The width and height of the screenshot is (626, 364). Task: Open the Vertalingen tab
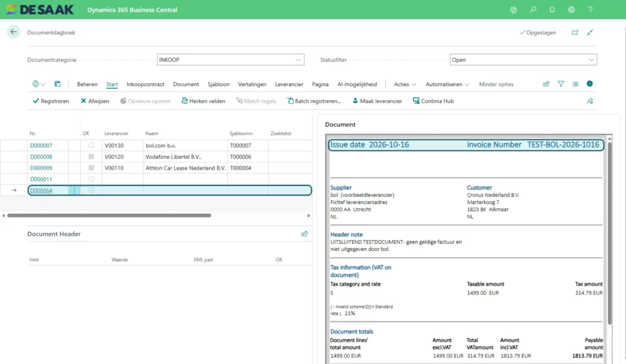252,84
